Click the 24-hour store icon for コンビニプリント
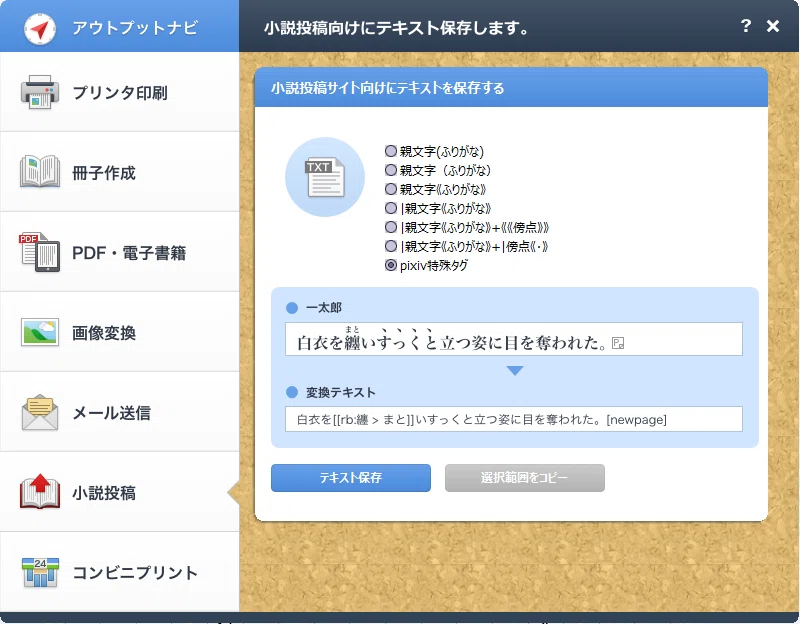Image resolution: width=800 pixels, height=624 pixels. (40, 572)
